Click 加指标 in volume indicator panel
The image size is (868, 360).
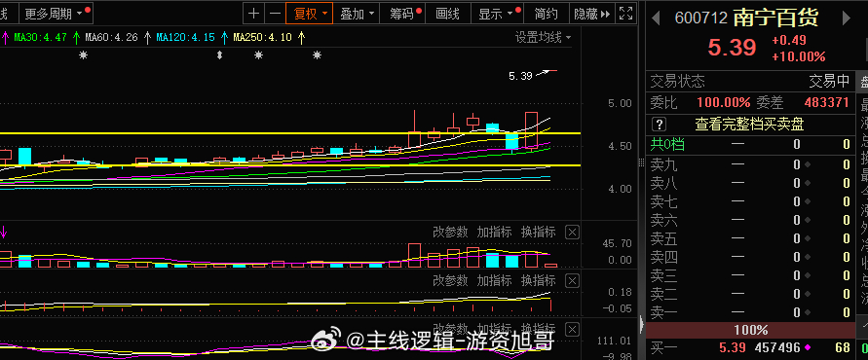pos(494,232)
